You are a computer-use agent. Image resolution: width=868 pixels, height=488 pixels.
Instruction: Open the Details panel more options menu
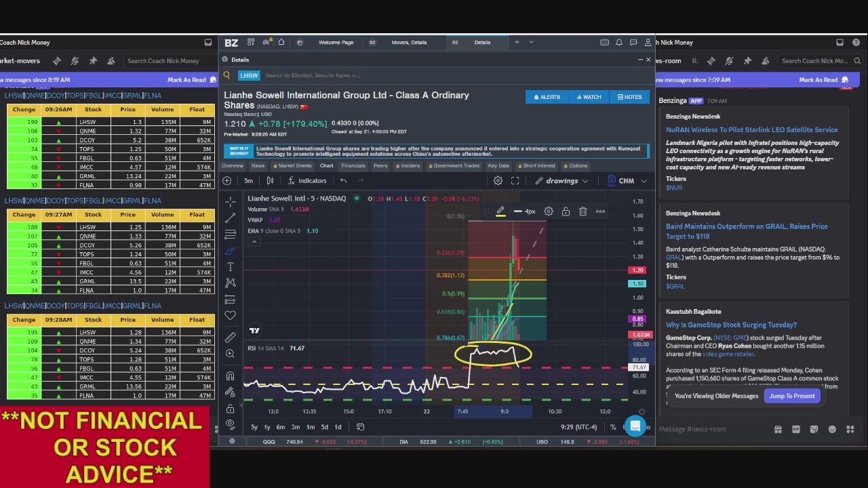pos(639,60)
